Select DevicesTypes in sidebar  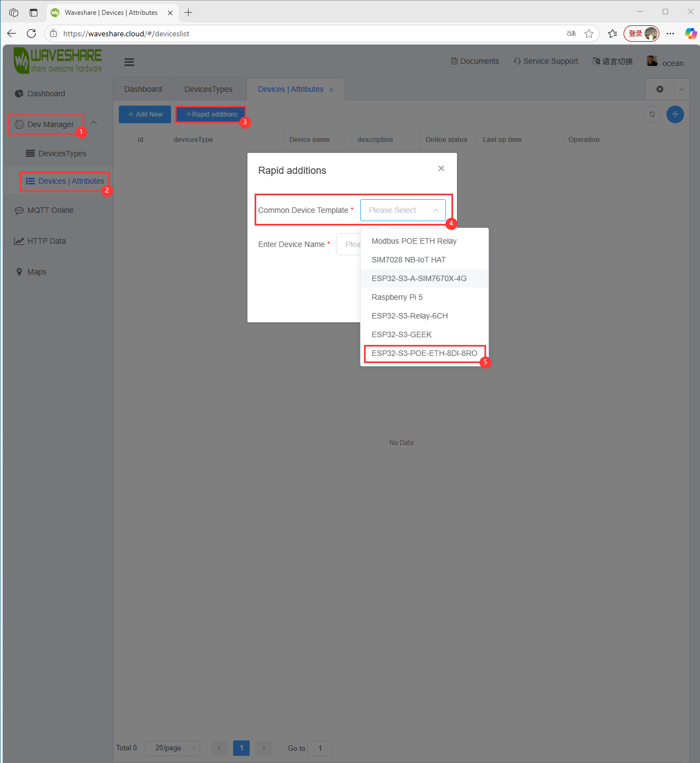(56, 153)
